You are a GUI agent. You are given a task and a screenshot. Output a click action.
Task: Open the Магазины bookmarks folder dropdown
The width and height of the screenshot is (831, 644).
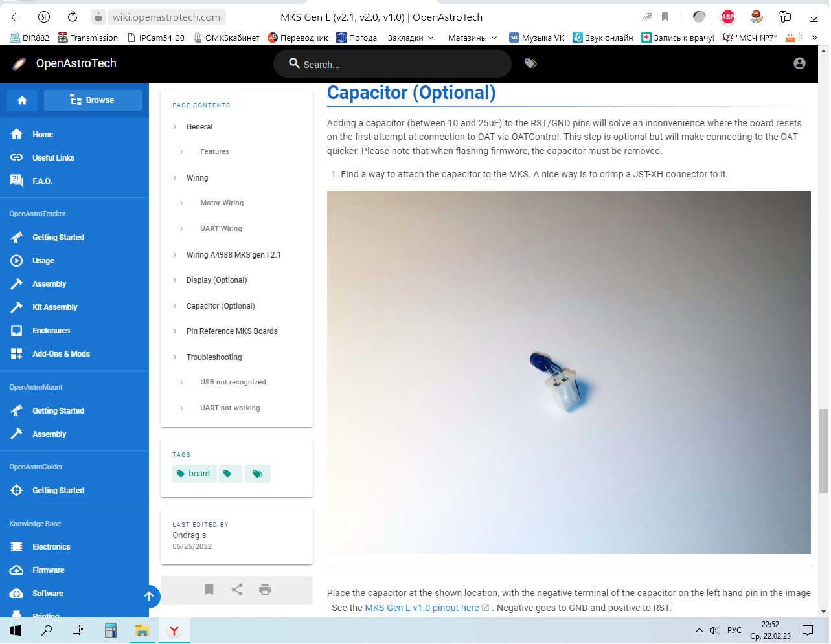[472, 38]
